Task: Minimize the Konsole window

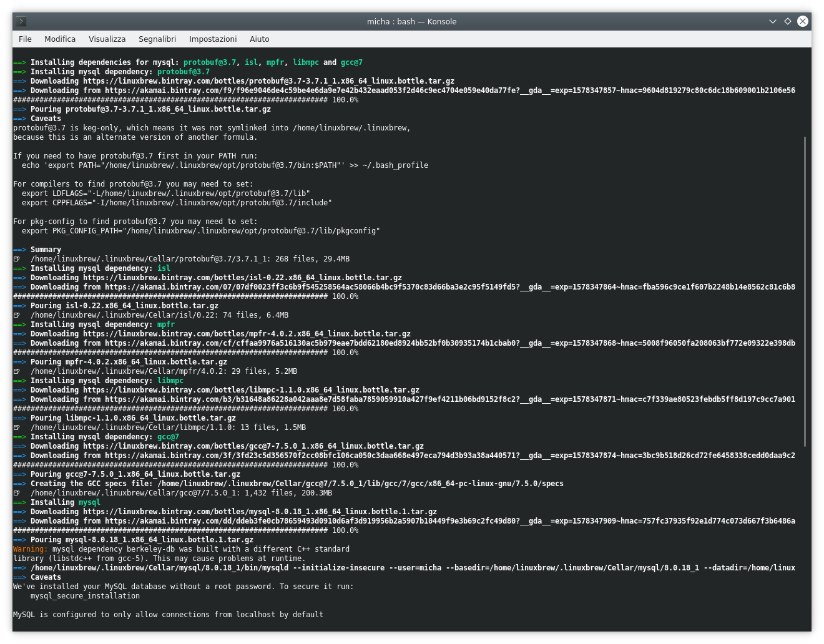Action: [x=773, y=21]
